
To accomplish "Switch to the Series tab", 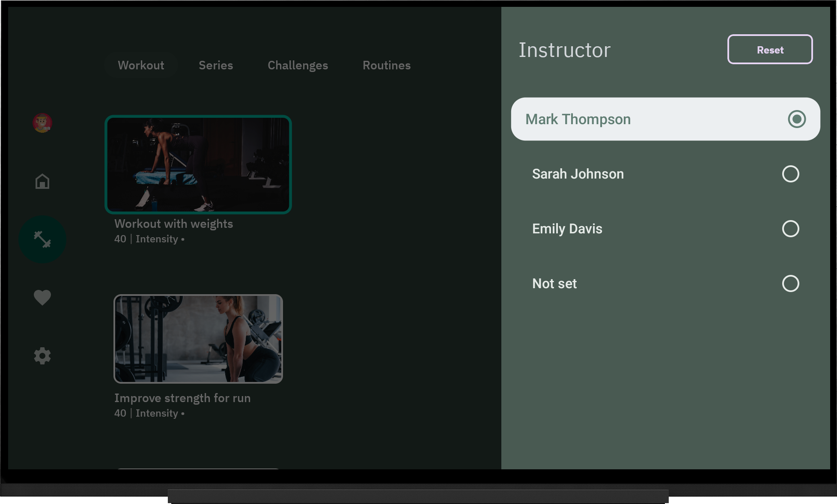I will click(x=216, y=65).
